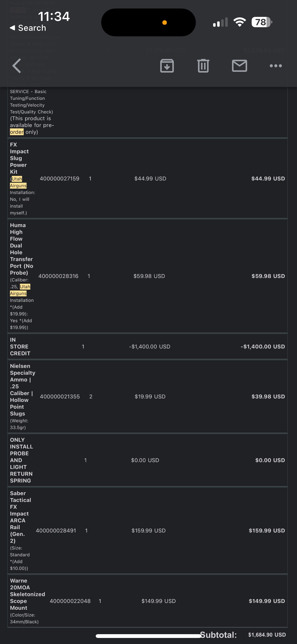Tap the battery level indicator
Viewport: 297px width, 644px height.
coord(261,22)
